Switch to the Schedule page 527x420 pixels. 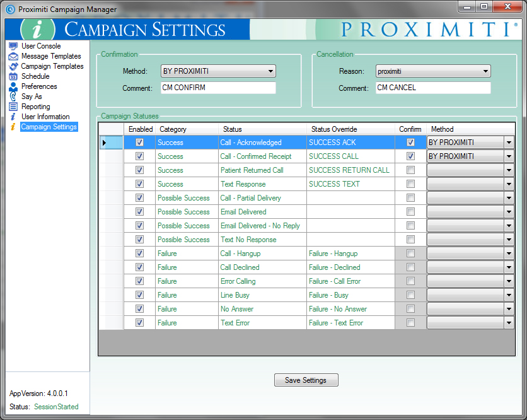coord(35,76)
